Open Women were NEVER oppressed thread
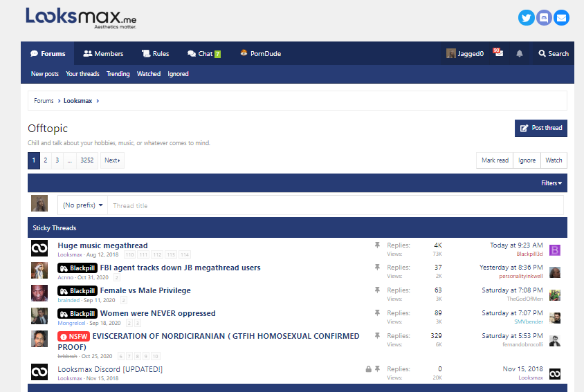 pos(158,313)
